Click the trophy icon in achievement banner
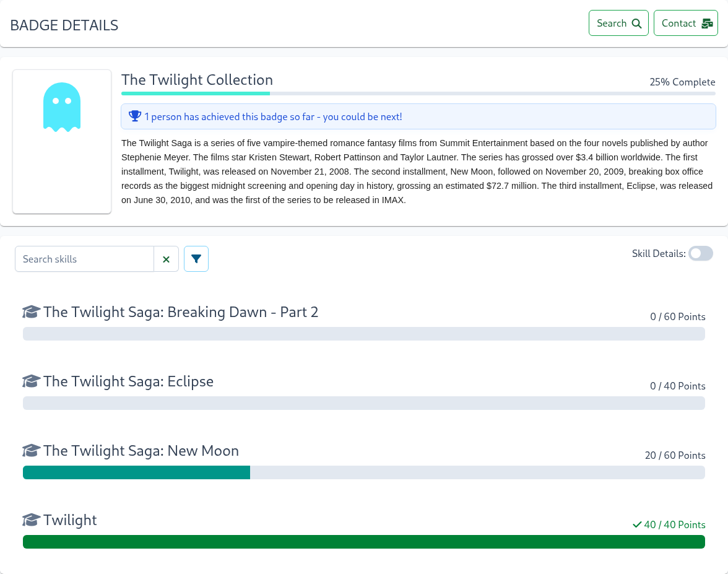The width and height of the screenshot is (728, 574). (135, 116)
